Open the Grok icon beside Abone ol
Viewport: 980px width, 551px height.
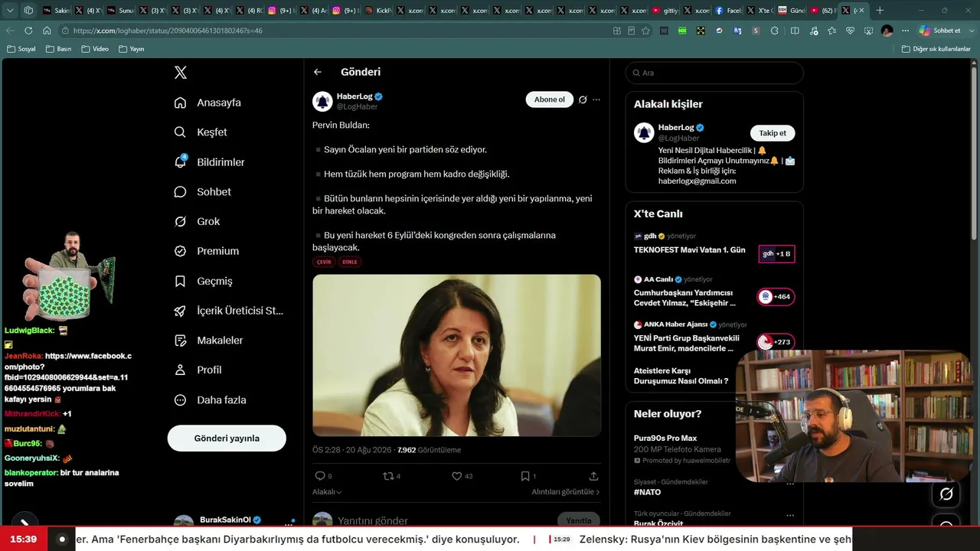583,99
